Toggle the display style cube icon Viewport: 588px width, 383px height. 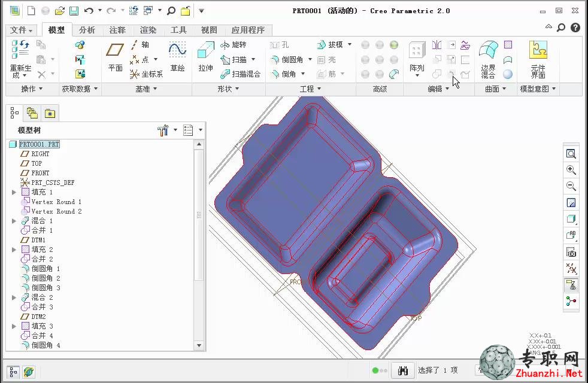[571, 219]
